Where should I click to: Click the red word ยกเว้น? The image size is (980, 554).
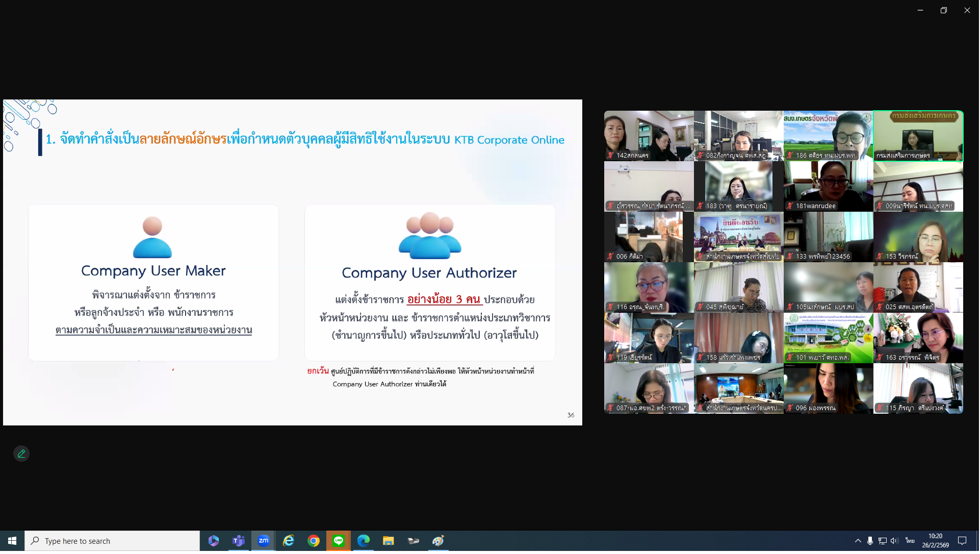(x=318, y=371)
